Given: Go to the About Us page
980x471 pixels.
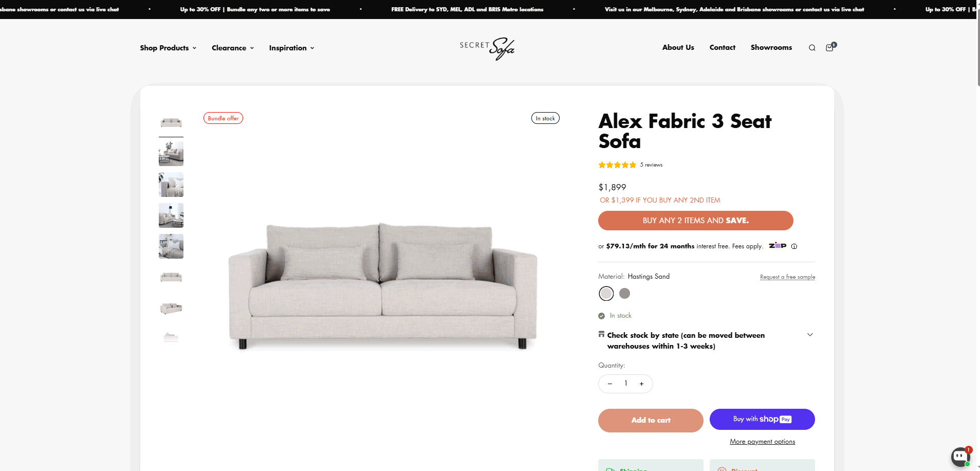Looking at the screenshot, I should point(678,47).
